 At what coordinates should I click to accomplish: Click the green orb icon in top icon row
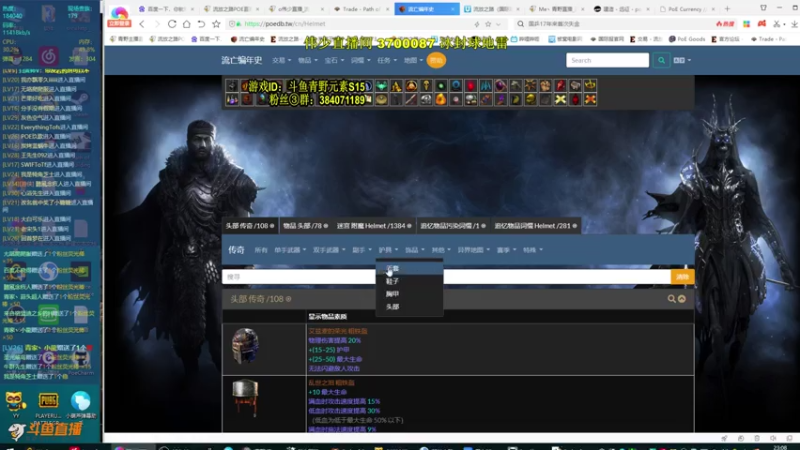pos(441,86)
